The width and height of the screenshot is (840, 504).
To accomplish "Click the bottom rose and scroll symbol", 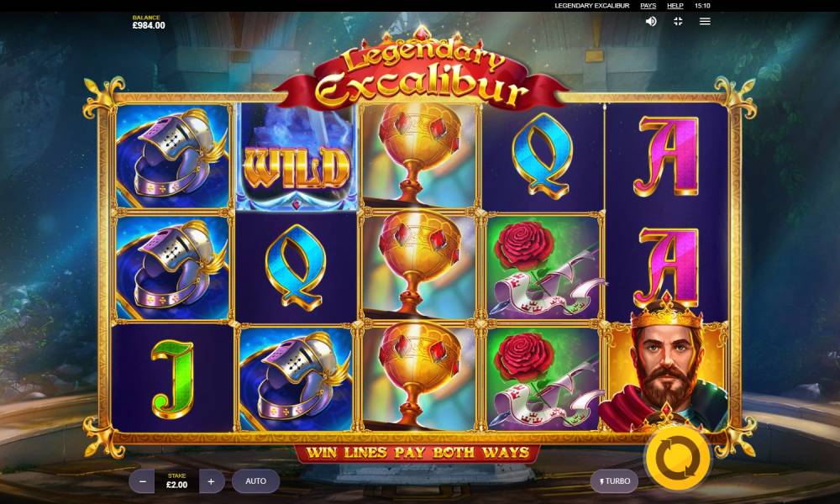I will (x=542, y=378).
